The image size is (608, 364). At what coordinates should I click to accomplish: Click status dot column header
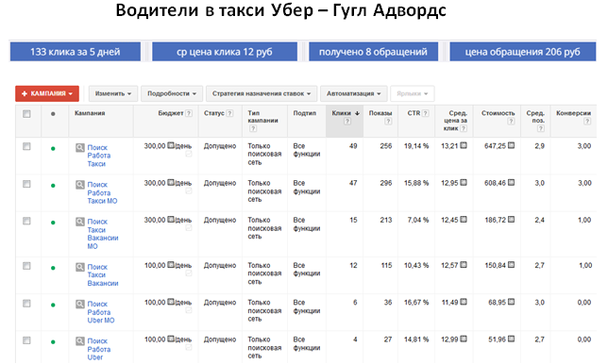[53, 114]
